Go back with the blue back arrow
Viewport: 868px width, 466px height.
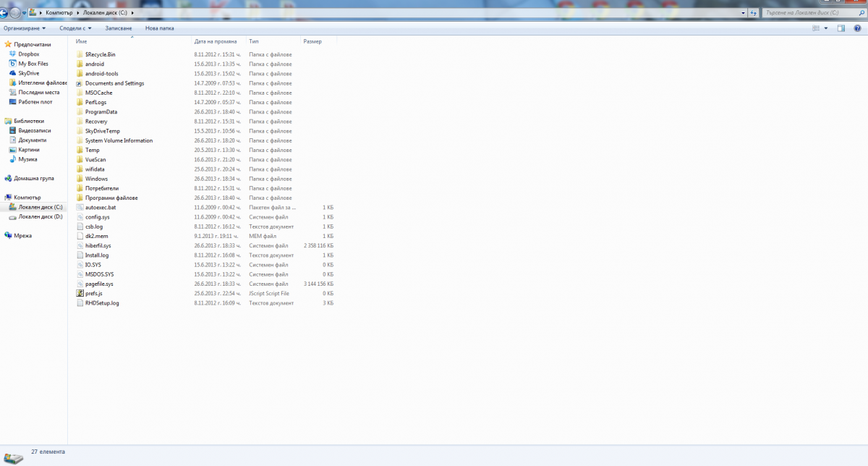(x=4, y=12)
